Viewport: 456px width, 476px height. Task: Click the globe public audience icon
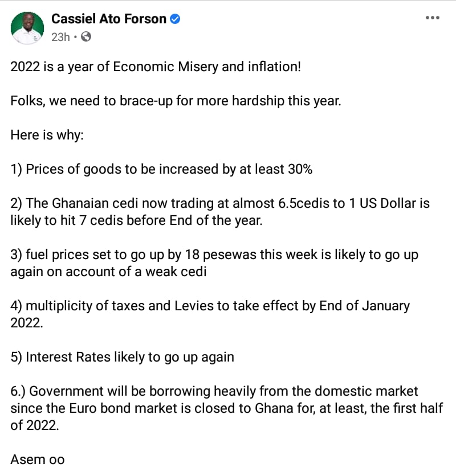coord(86,37)
